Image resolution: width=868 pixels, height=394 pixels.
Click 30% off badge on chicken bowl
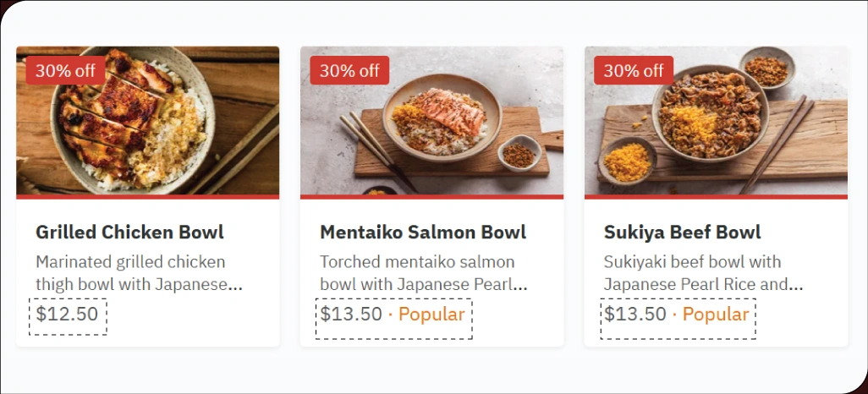(65, 70)
